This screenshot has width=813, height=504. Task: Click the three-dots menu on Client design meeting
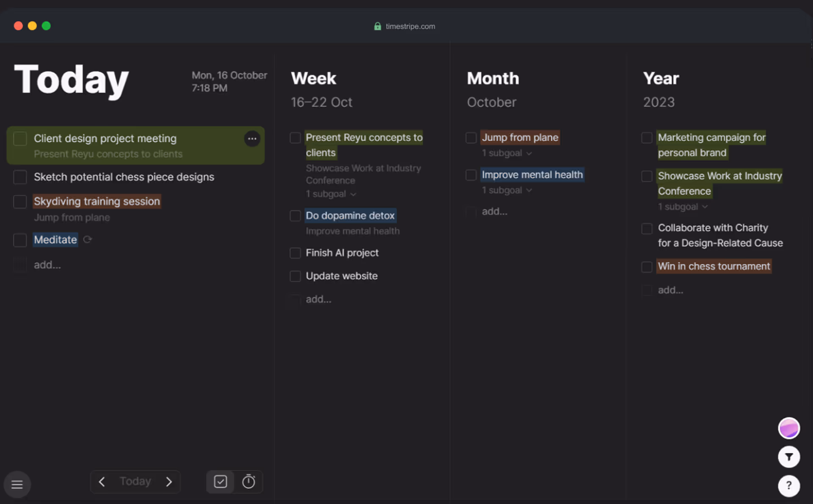(252, 138)
